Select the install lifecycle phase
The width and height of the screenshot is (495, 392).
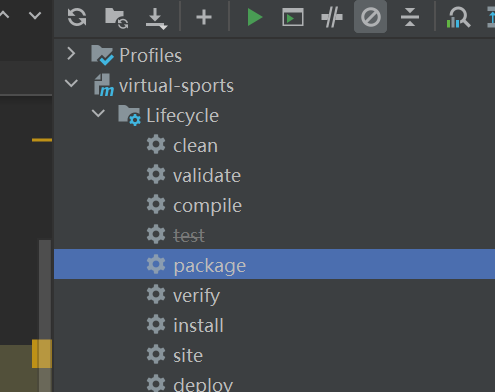pos(274,325)
